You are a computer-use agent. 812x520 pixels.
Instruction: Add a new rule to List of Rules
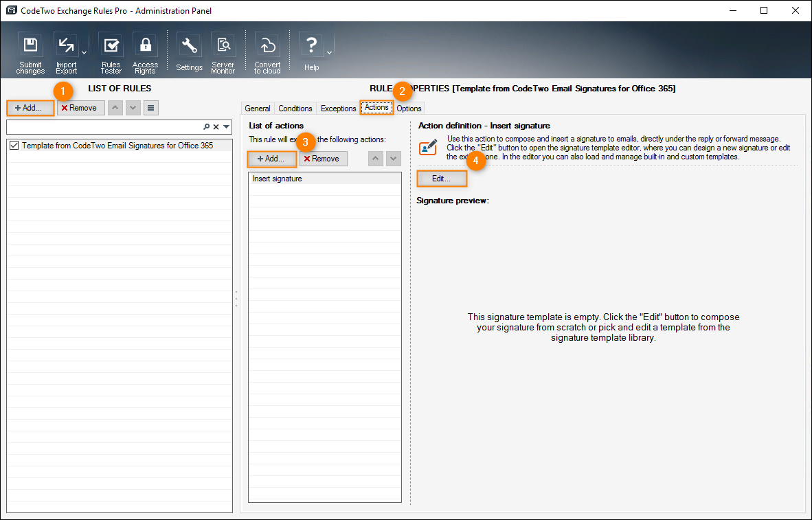30,108
